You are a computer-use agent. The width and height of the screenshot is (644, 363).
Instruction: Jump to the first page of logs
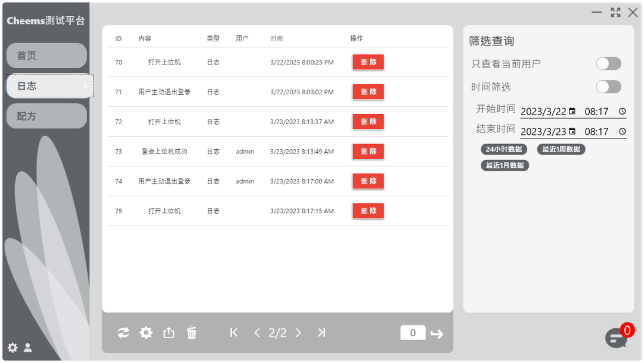pyautogui.click(x=234, y=333)
